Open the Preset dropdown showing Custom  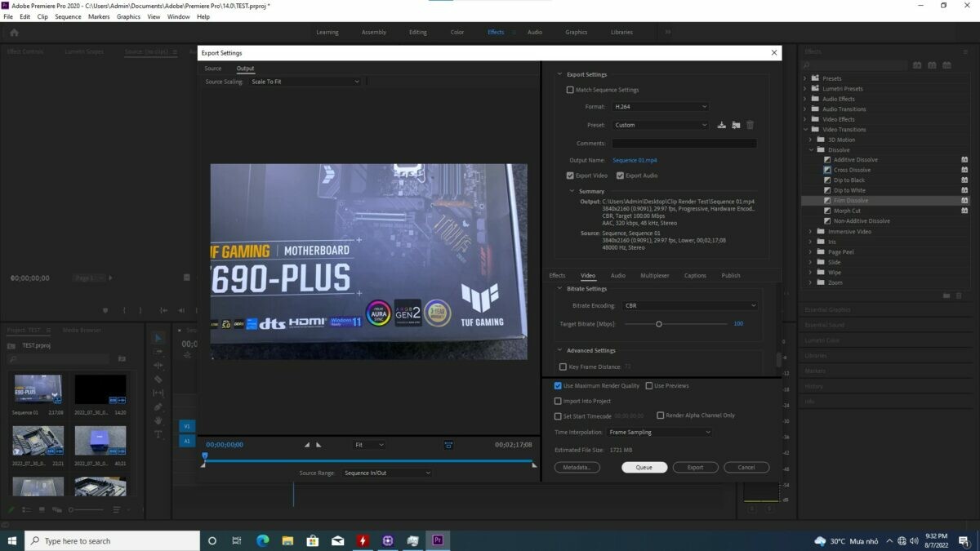[660, 125]
